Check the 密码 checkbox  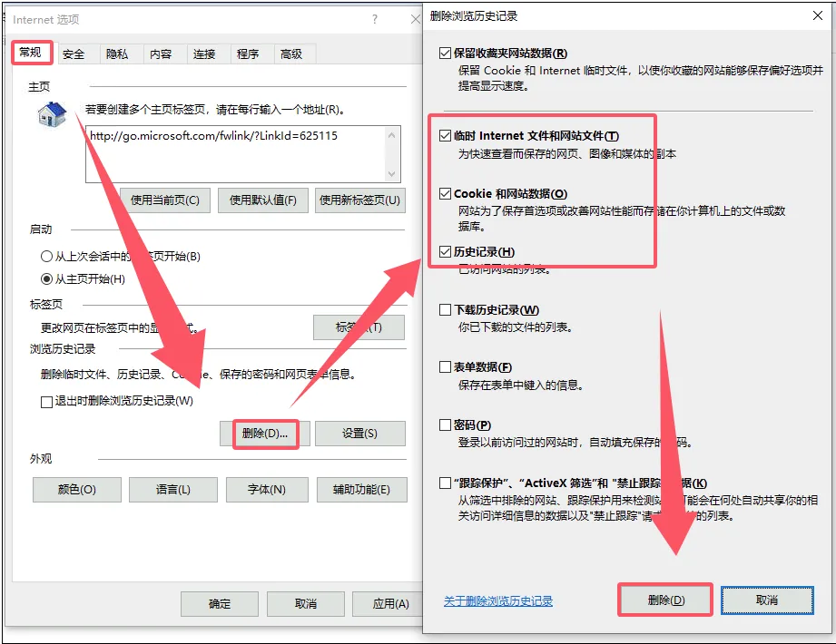(445, 425)
